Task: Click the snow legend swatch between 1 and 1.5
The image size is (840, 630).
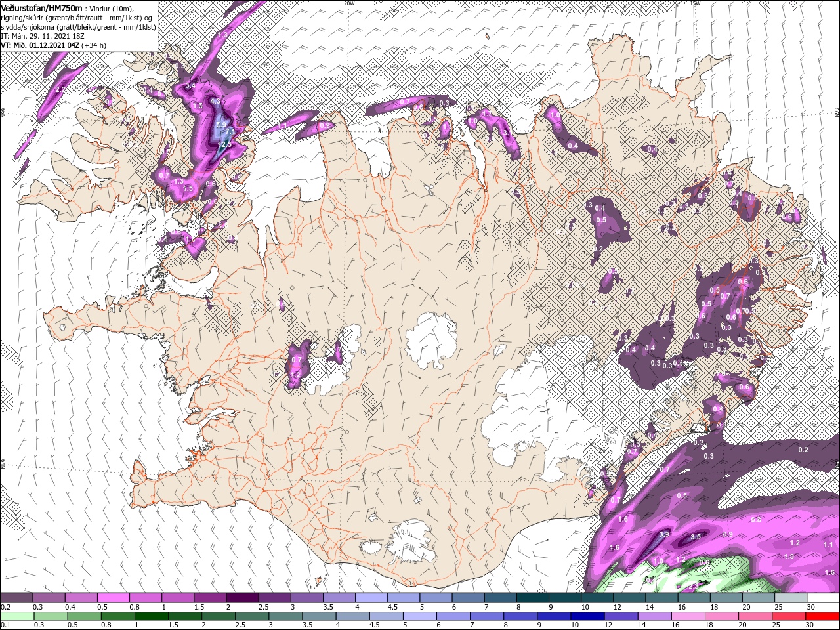Action: (178, 598)
